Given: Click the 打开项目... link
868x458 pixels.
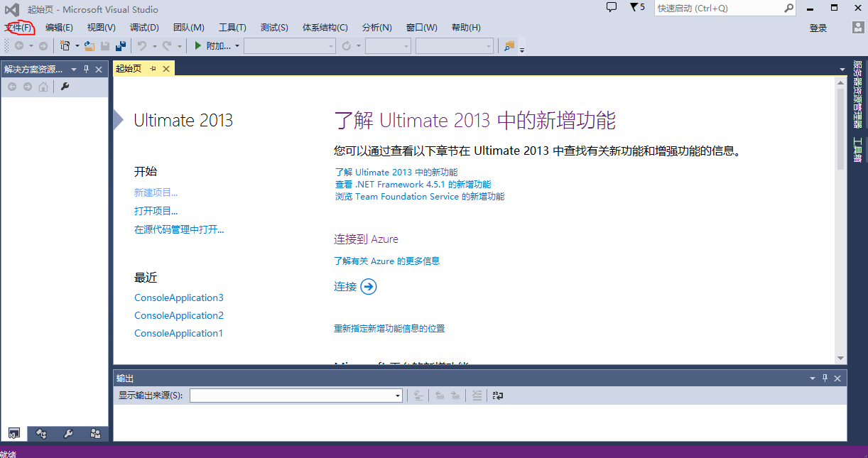Looking at the screenshot, I should (x=156, y=211).
